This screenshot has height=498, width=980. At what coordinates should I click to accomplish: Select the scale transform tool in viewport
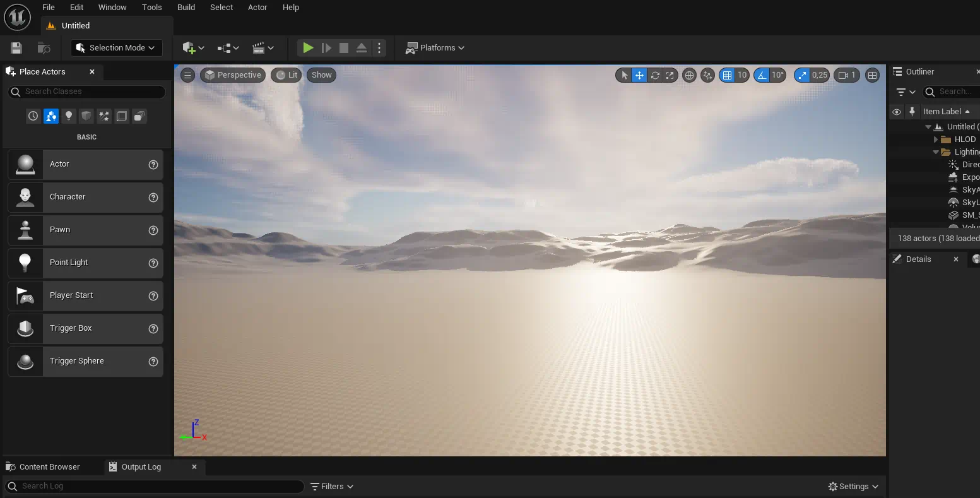tap(670, 75)
